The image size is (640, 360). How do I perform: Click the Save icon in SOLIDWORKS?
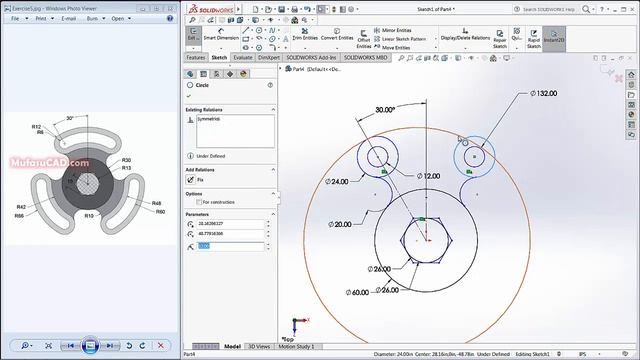pos(282,9)
